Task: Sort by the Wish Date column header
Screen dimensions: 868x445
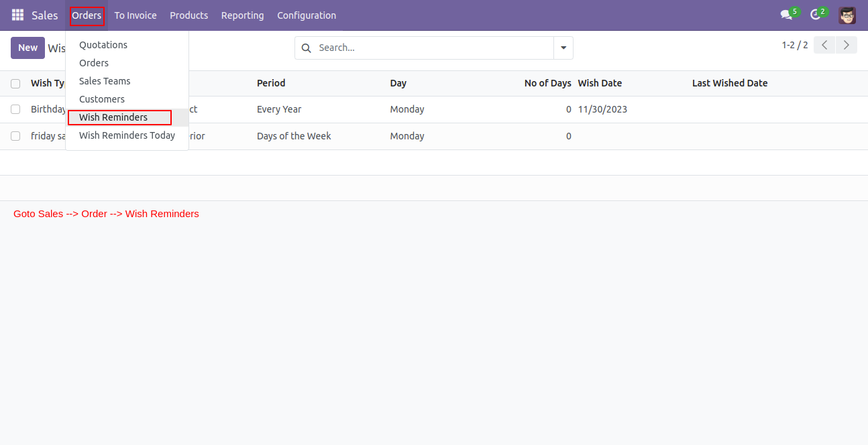Action: click(x=600, y=83)
